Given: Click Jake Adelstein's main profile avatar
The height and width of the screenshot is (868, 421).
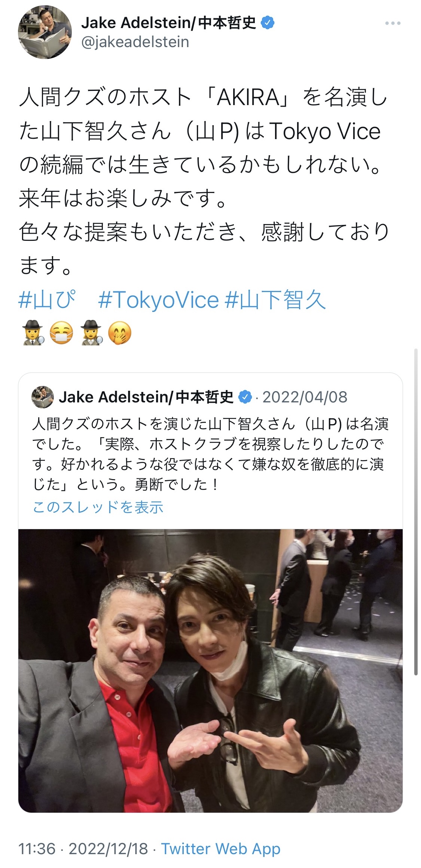Looking at the screenshot, I should [45, 32].
